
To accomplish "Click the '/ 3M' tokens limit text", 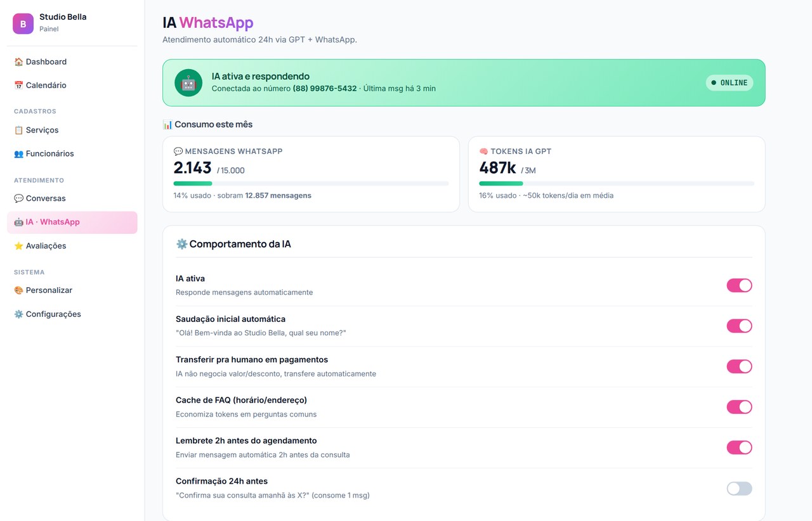I will coord(529,170).
